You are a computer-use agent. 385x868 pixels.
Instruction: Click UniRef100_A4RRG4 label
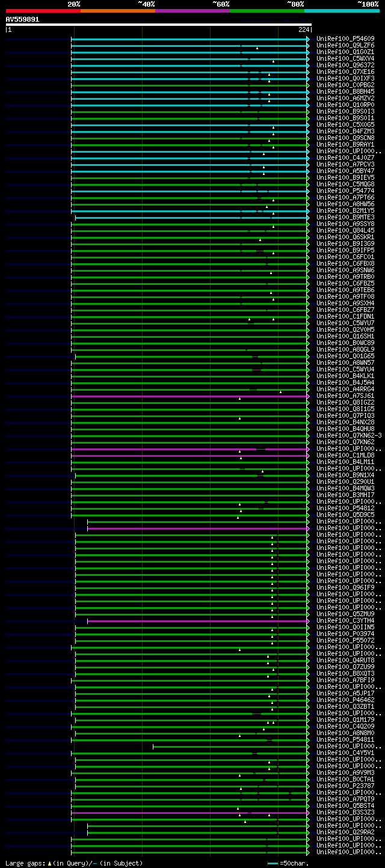pyautogui.click(x=345, y=390)
